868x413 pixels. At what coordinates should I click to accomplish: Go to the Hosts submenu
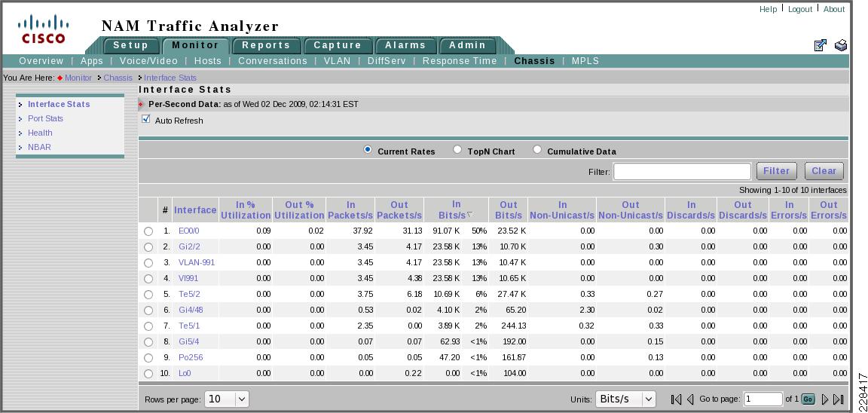click(208, 61)
